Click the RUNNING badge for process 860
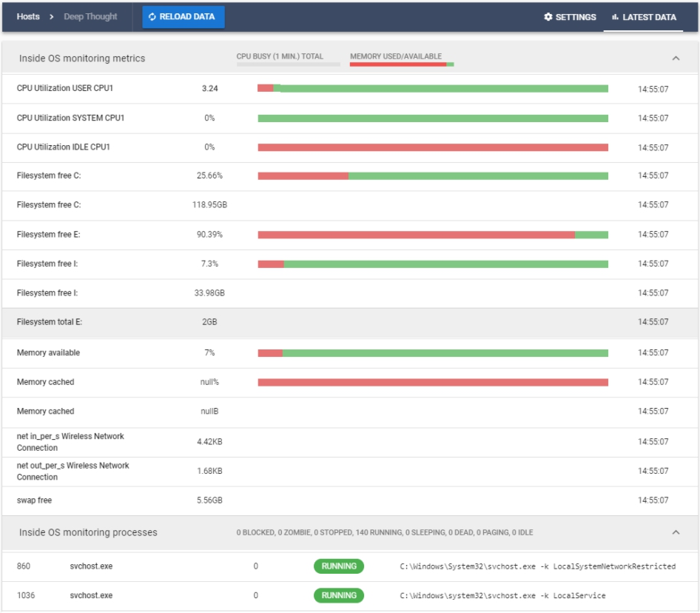 (x=339, y=566)
